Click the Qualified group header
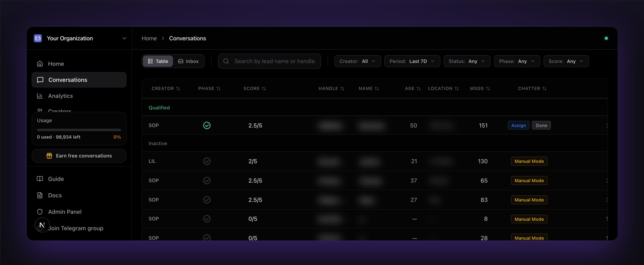 159,108
